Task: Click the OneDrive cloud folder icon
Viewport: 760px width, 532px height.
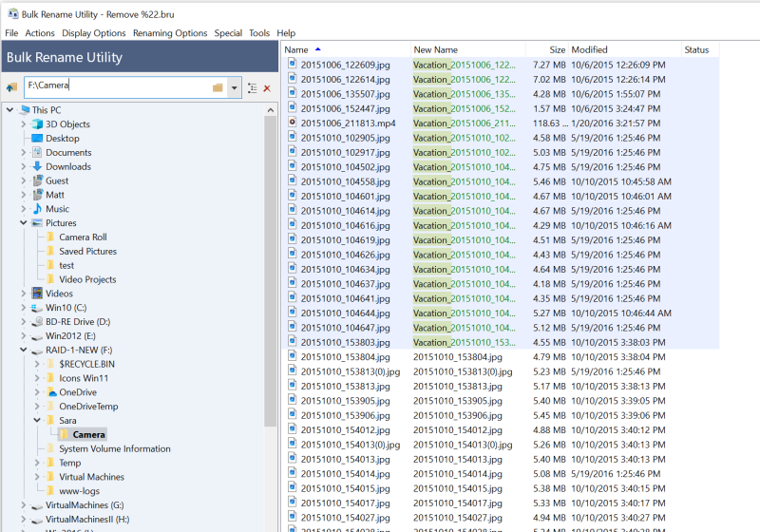Action: pos(51,392)
